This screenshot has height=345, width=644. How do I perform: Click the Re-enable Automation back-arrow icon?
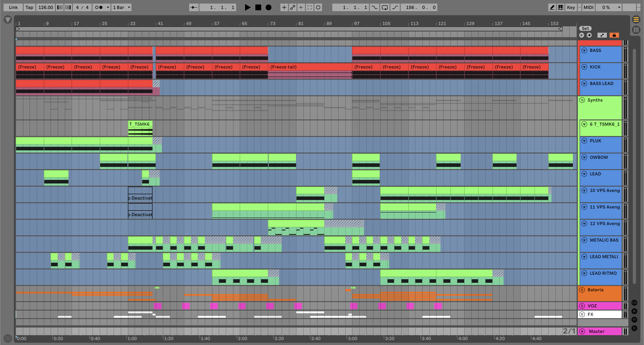point(301,7)
